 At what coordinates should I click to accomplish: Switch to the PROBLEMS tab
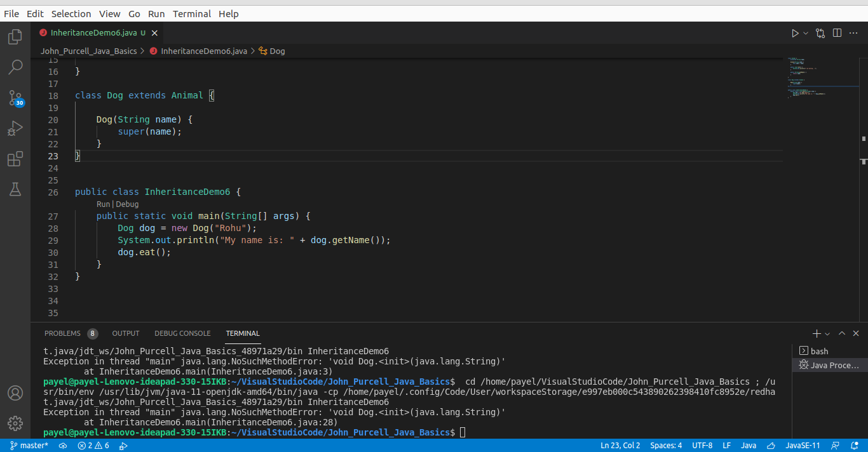tap(62, 333)
